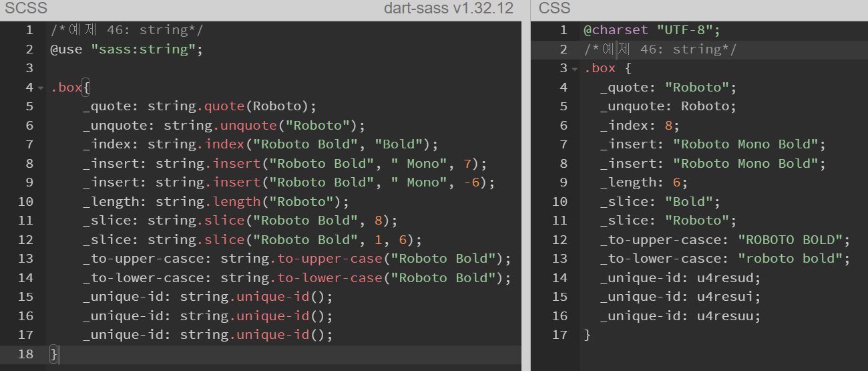Click the unique-id call on SCSS line 15

click(x=256, y=297)
